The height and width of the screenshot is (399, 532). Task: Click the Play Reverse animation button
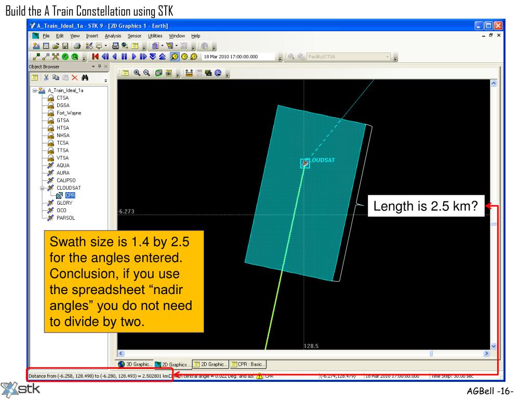[115, 57]
